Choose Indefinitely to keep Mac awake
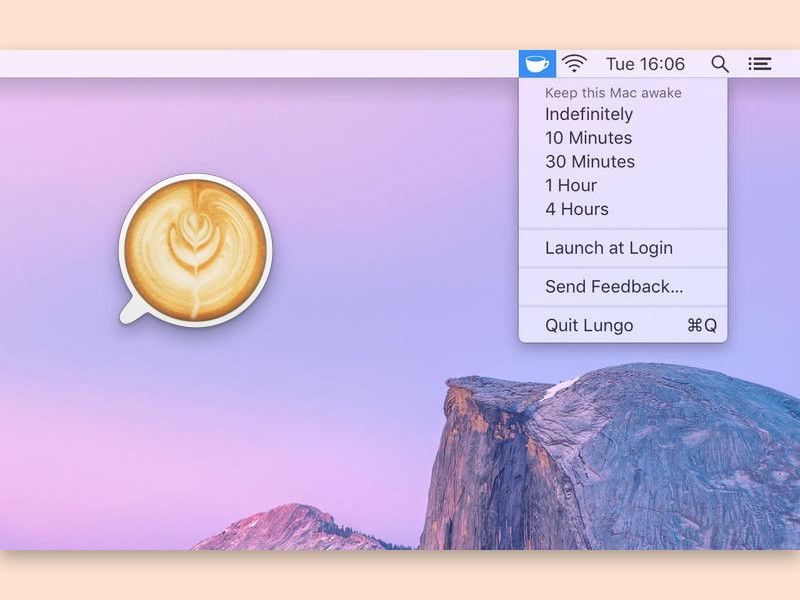This screenshot has width=800, height=600. pyautogui.click(x=623, y=114)
